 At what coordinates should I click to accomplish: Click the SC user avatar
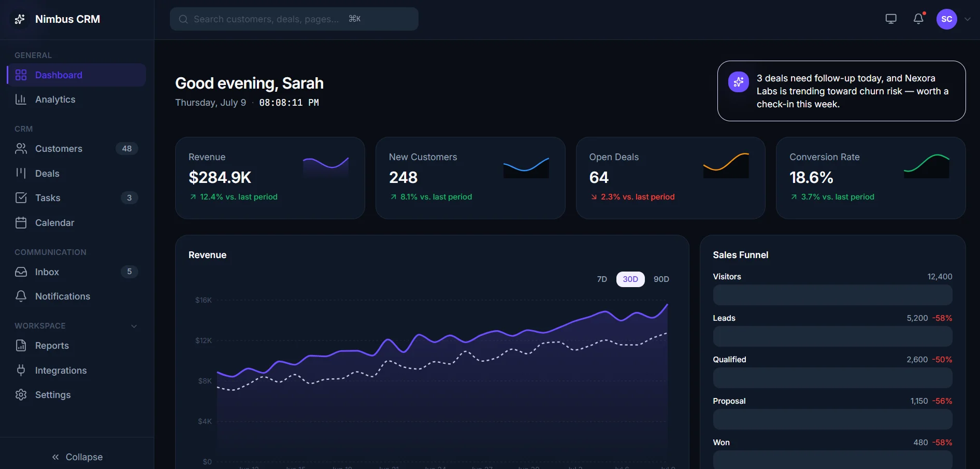947,19
